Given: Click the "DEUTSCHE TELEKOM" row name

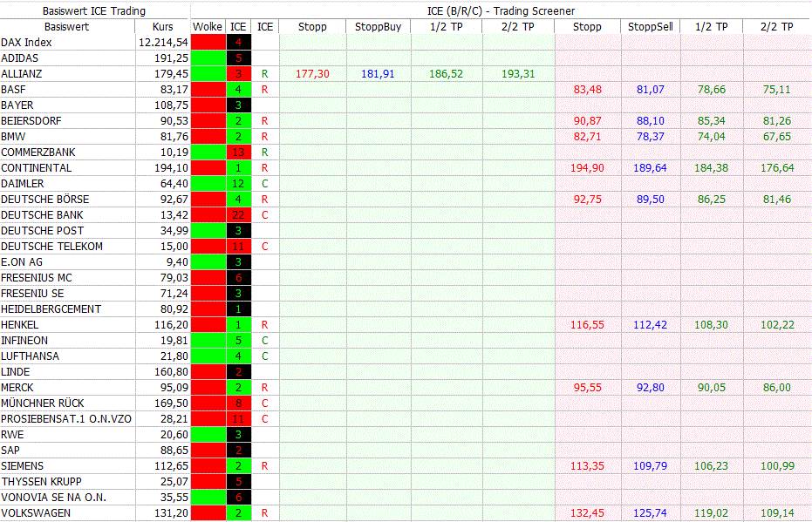Looking at the screenshot, I should tap(51, 247).
